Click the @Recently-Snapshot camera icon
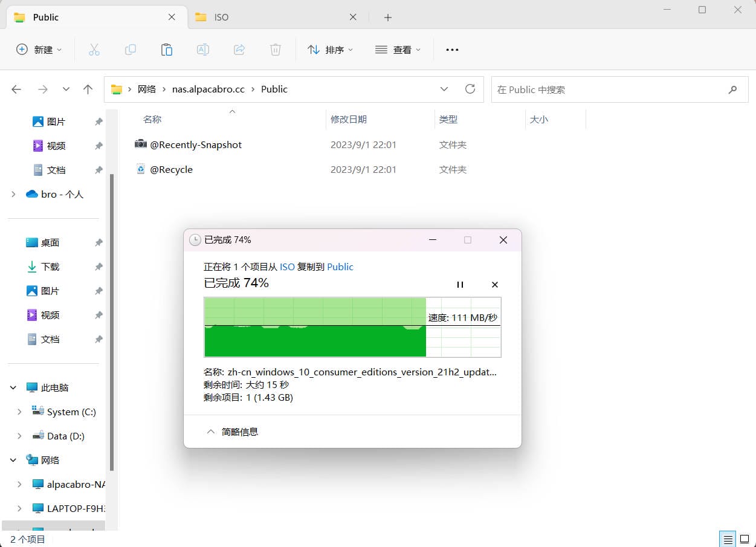This screenshot has height=547, width=756. [140, 144]
